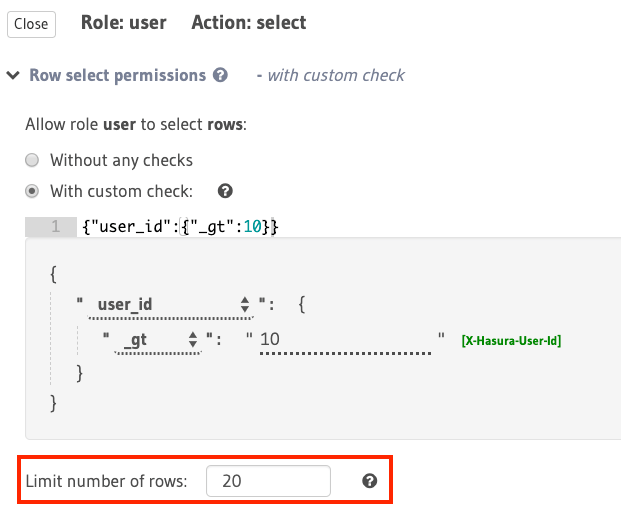Click the 'With custom check:' label text
This screenshot has width=621, height=509.
point(128,191)
